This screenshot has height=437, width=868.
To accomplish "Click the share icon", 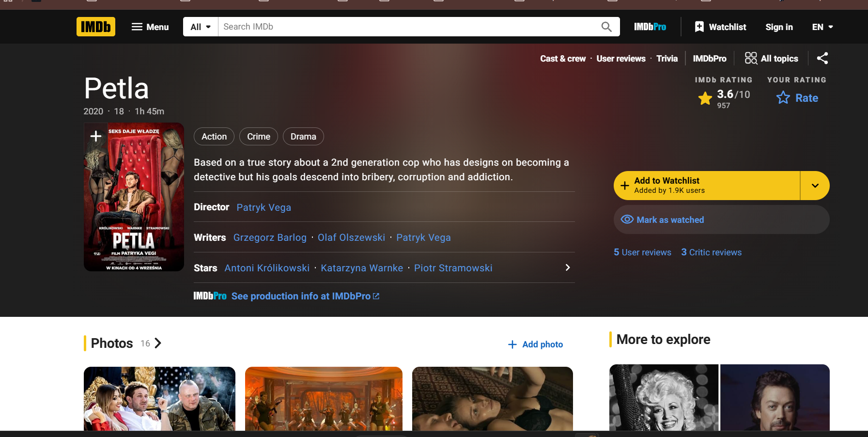I will point(822,59).
